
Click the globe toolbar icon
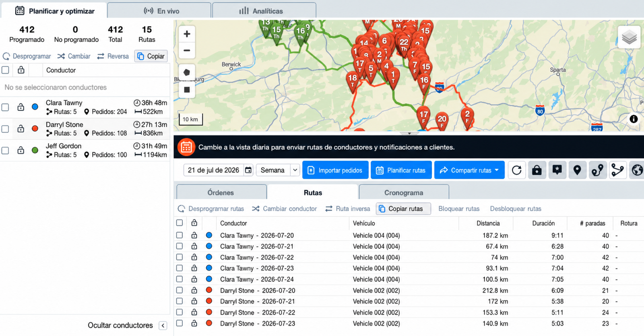[x=637, y=170]
